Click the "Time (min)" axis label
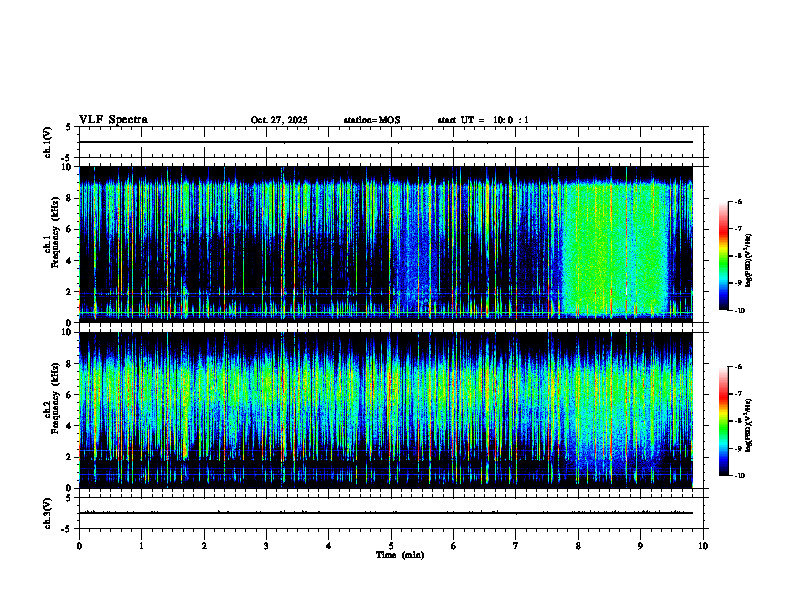792x612 pixels. pyautogui.click(x=400, y=555)
